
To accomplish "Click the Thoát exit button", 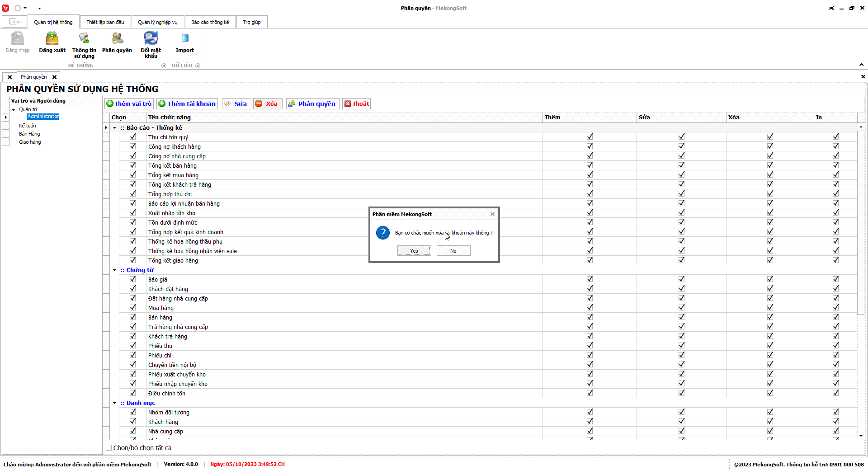I will click(x=357, y=104).
